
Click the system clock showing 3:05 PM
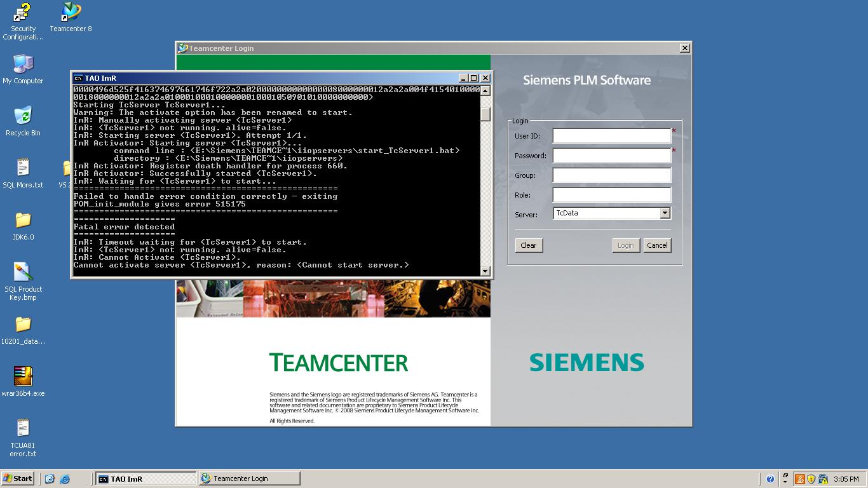click(846, 479)
